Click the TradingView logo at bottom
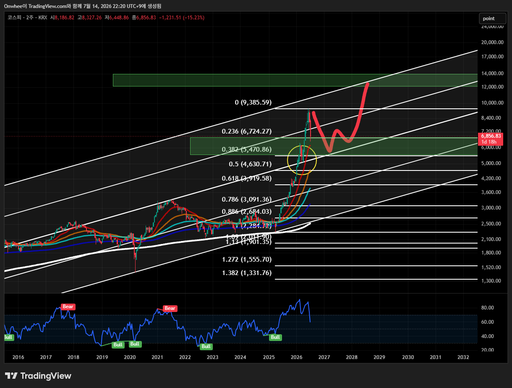 coord(38,376)
